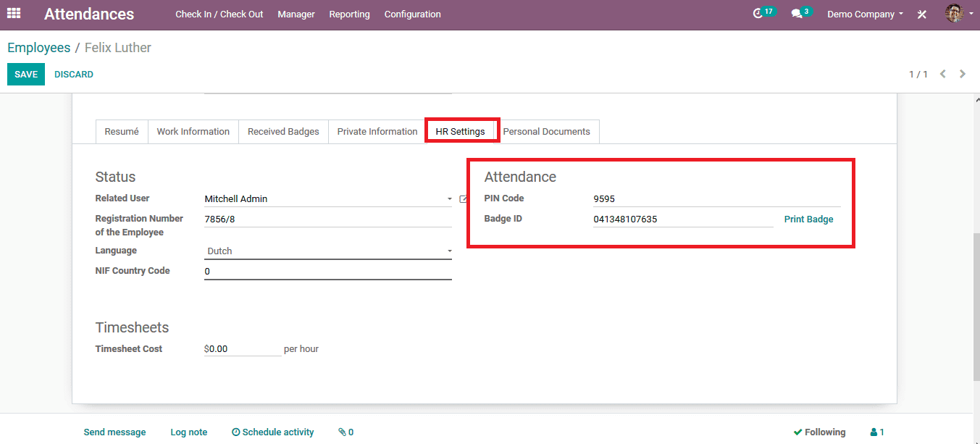Click the 'Timesheets' section heading
The height and width of the screenshot is (444, 980).
click(x=132, y=327)
